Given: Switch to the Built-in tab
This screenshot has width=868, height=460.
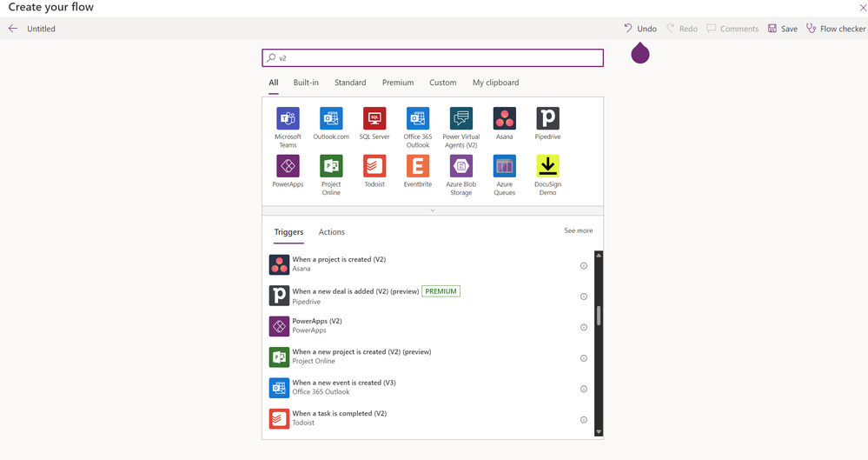Looking at the screenshot, I should pos(306,83).
